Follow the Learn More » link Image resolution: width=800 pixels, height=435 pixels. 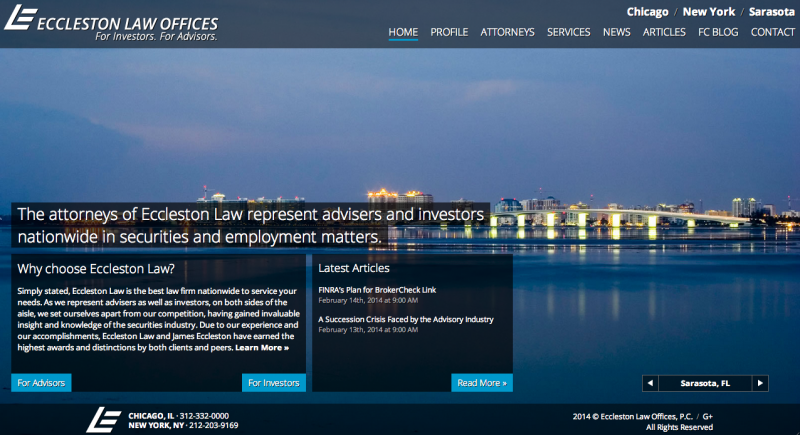pos(262,347)
